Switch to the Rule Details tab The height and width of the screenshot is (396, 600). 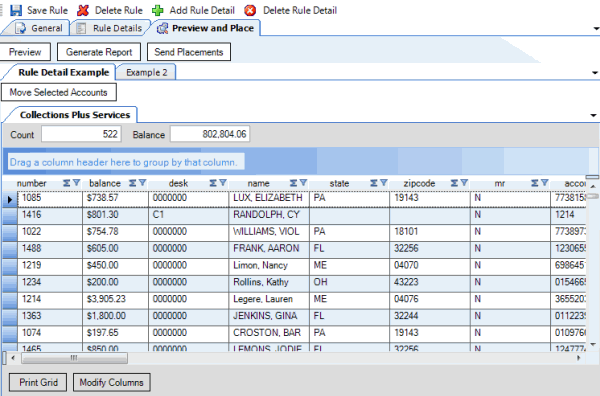coord(110,28)
